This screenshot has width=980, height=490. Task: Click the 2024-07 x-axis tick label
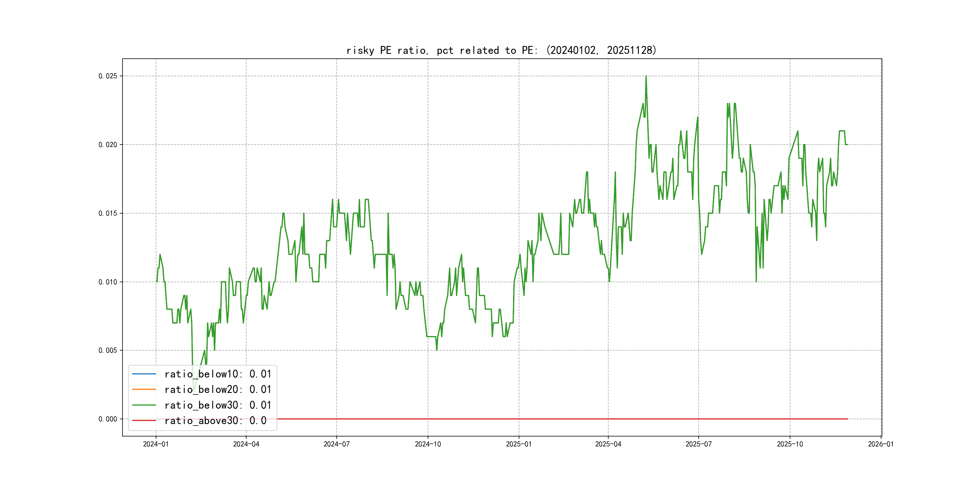(x=336, y=444)
